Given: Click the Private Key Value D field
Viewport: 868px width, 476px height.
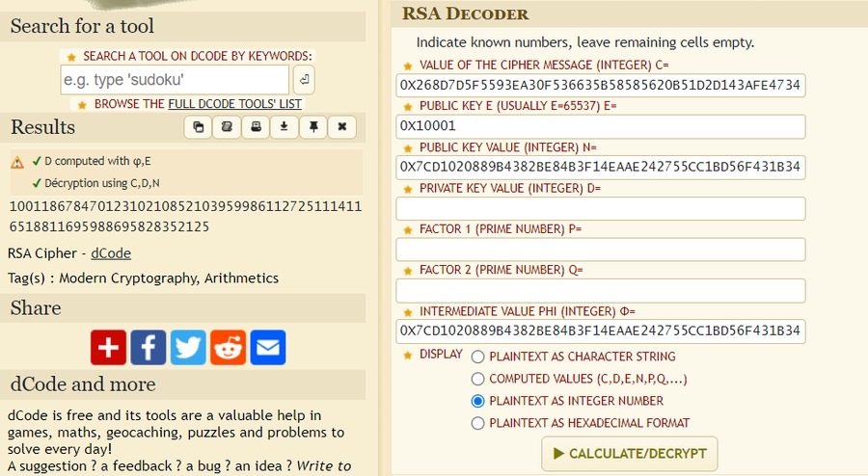Looking at the screenshot, I should coord(600,209).
